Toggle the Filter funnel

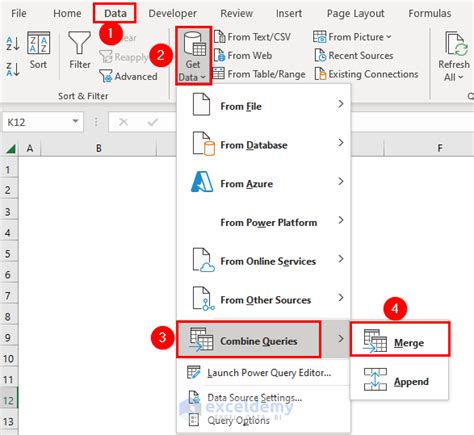(80, 50)
